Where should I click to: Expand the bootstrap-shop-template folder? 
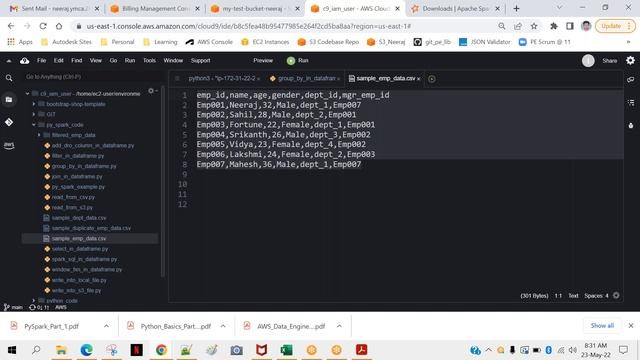pos(34,104)
